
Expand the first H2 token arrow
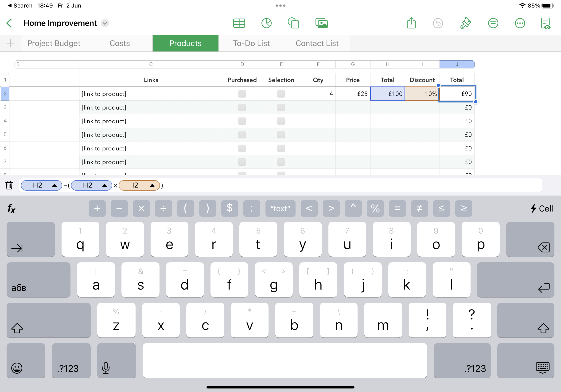pos(55,185)
